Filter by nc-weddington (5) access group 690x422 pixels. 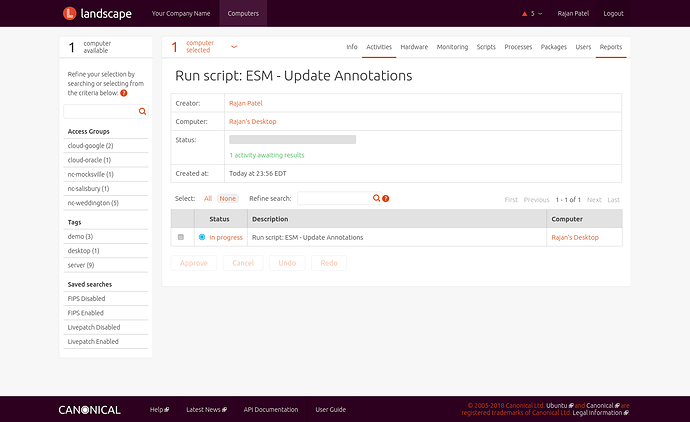(93, 203)
